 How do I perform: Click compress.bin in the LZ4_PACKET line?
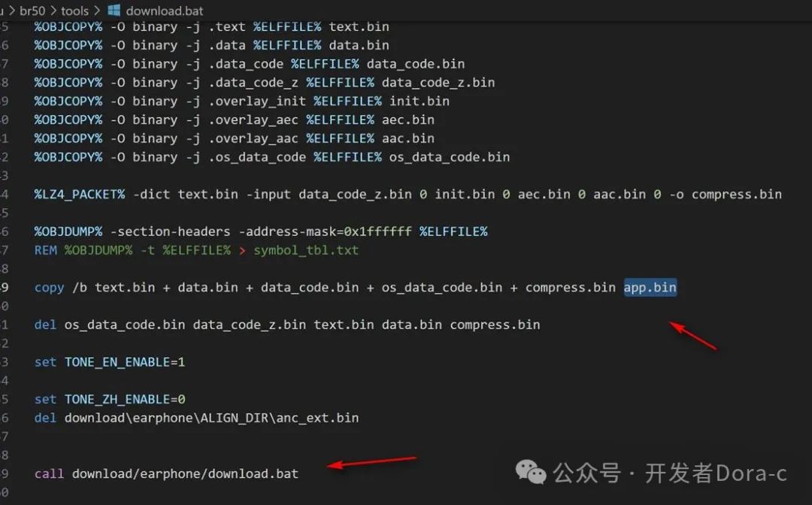(736, 195)
